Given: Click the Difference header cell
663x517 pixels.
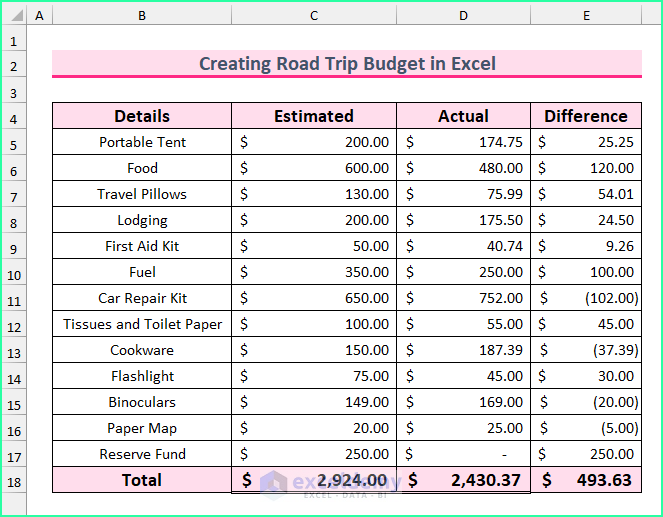Looking at the screenshot, I should (x=586, y=116).
